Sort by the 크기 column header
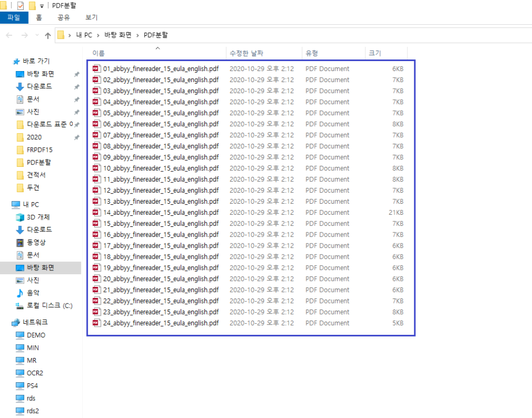 [x=375, y=53]
